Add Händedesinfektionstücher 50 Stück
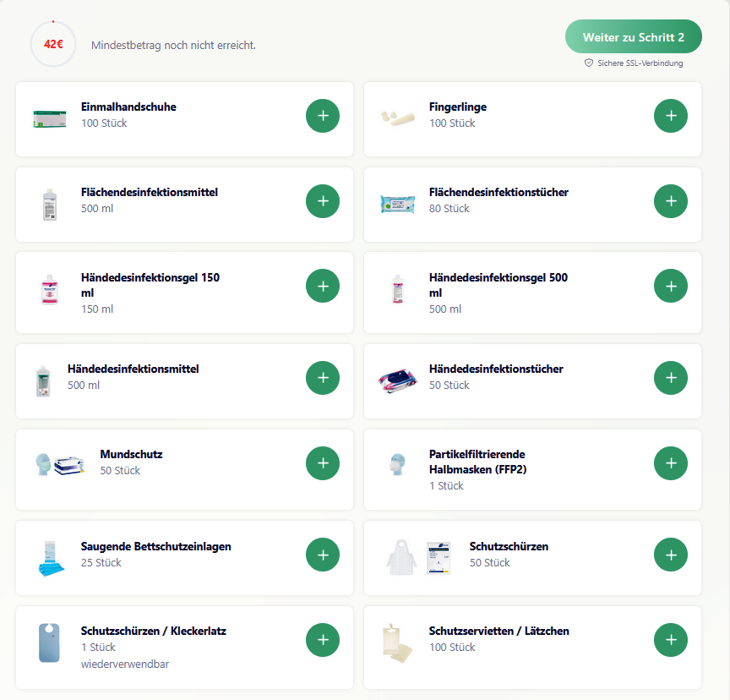 [671, 378]
